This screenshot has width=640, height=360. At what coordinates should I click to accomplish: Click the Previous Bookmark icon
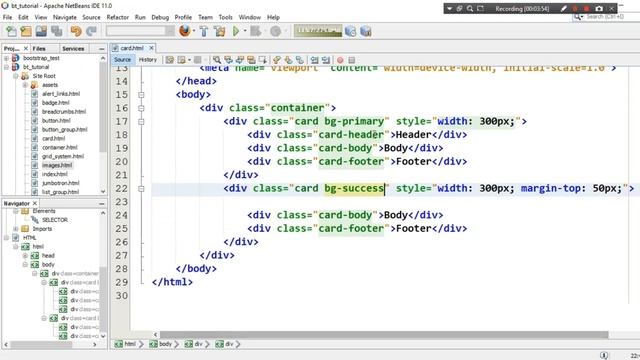tap(277, 60)
